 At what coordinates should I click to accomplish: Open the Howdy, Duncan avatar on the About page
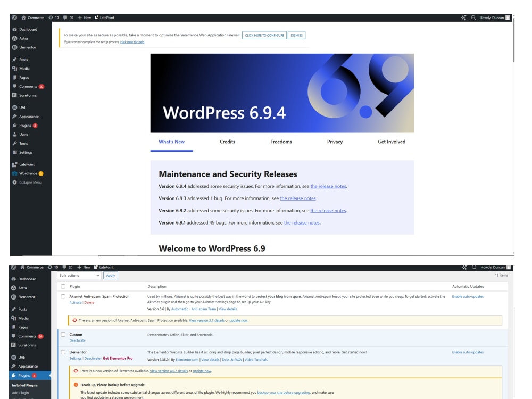click(x=508, y=18)
